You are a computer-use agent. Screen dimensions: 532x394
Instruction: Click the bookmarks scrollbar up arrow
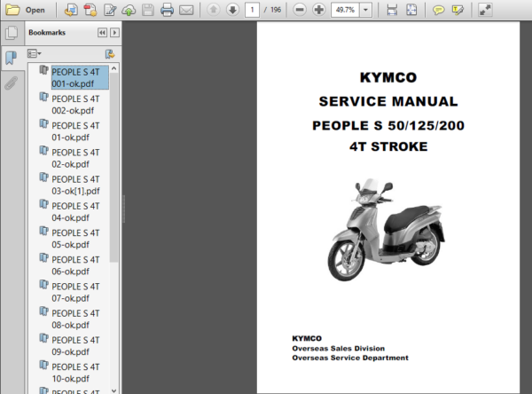114,68
